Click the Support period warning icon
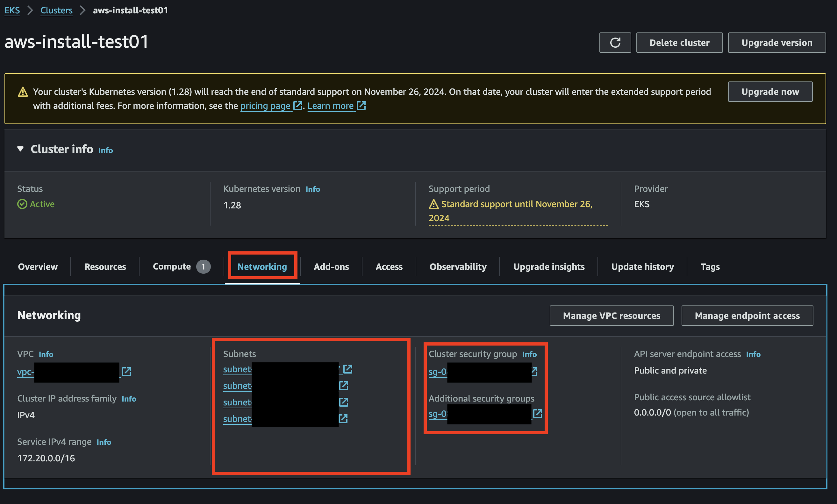This screenshot has height=504, width=837. (x=433, y=204)
